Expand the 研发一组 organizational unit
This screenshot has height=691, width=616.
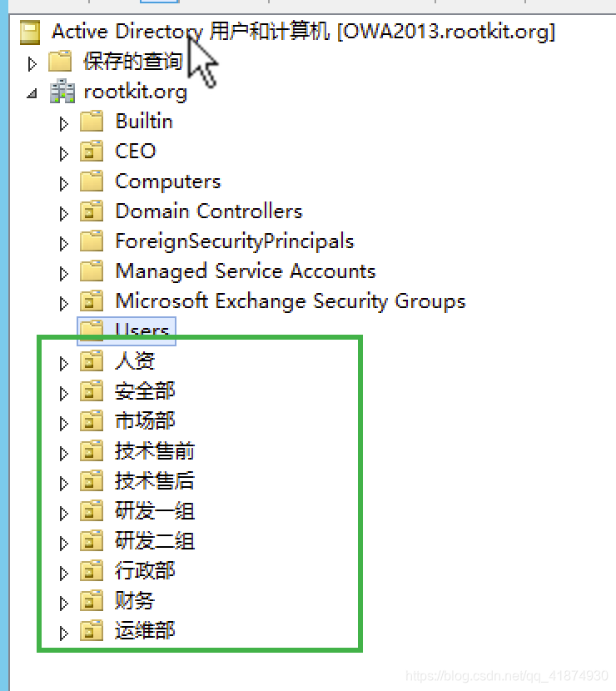[64, 514]
